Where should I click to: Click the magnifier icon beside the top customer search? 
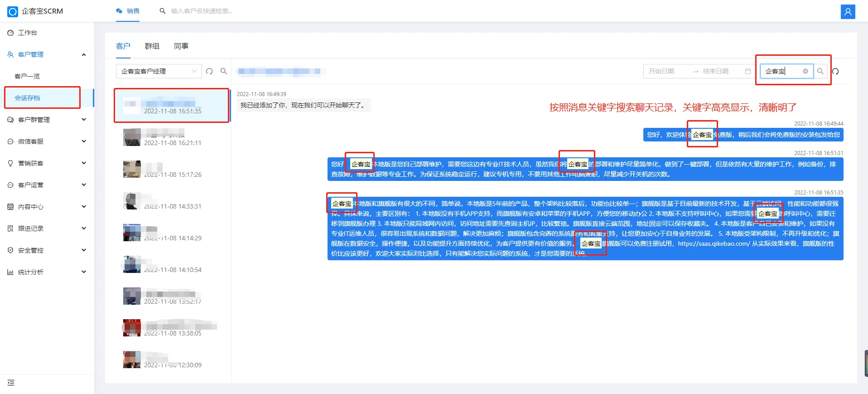click(163, 11)
